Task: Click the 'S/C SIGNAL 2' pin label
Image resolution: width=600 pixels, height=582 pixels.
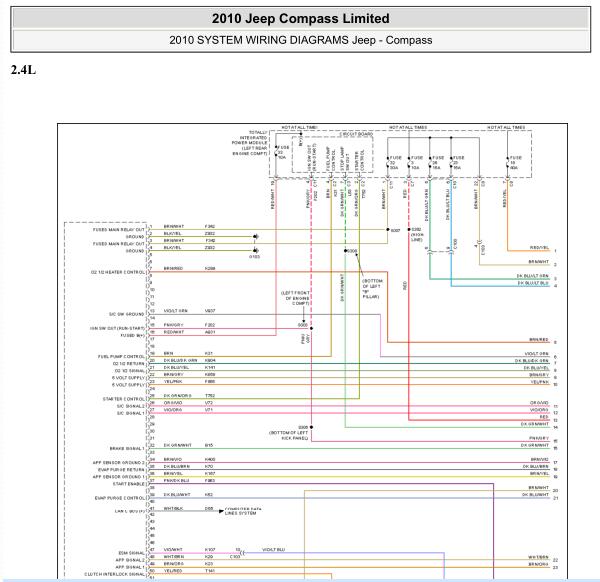Action: 131,406
